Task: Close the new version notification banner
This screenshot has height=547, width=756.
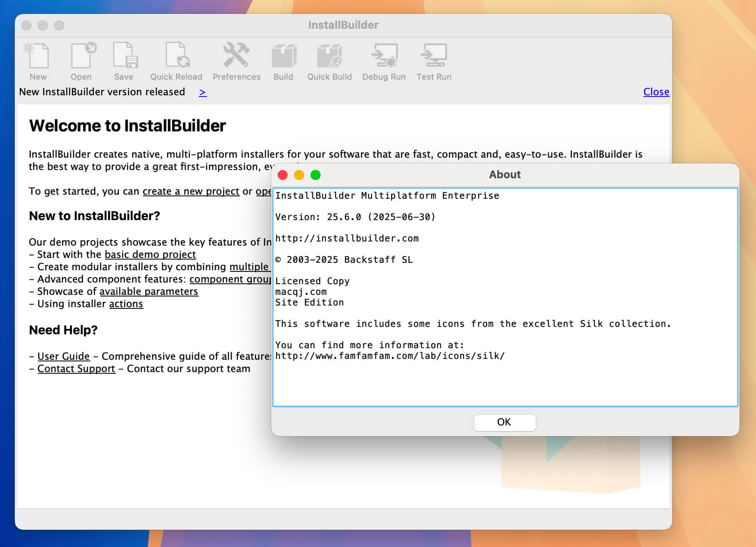Action: click(x=656, y=92)
